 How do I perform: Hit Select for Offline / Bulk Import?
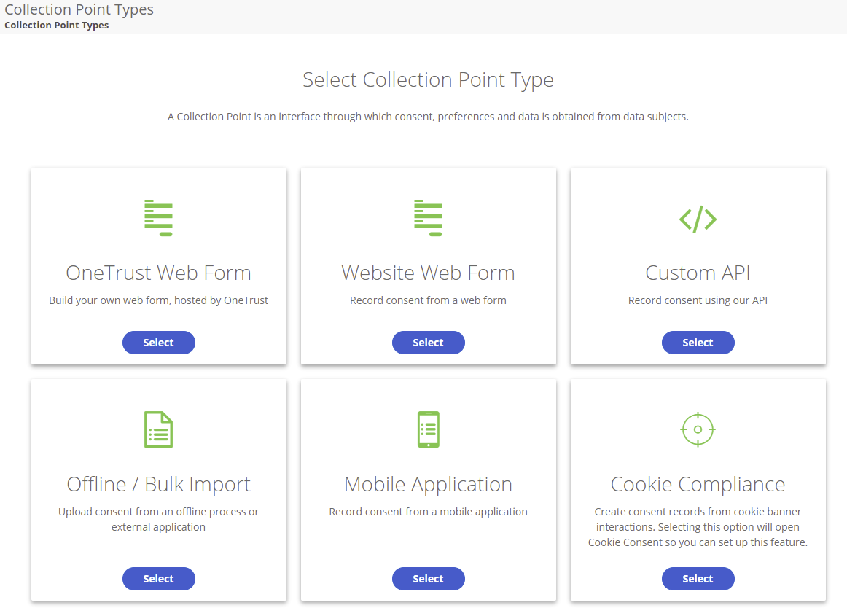[x=158, y=579]
